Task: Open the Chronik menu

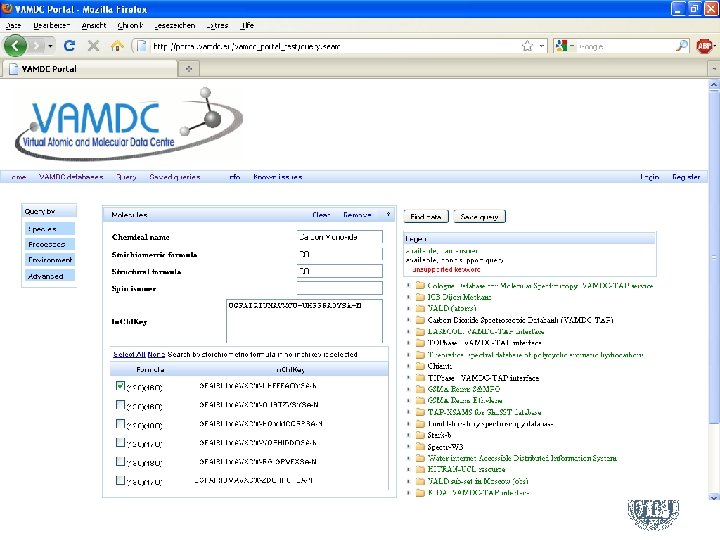Action: tap(130, 25)
